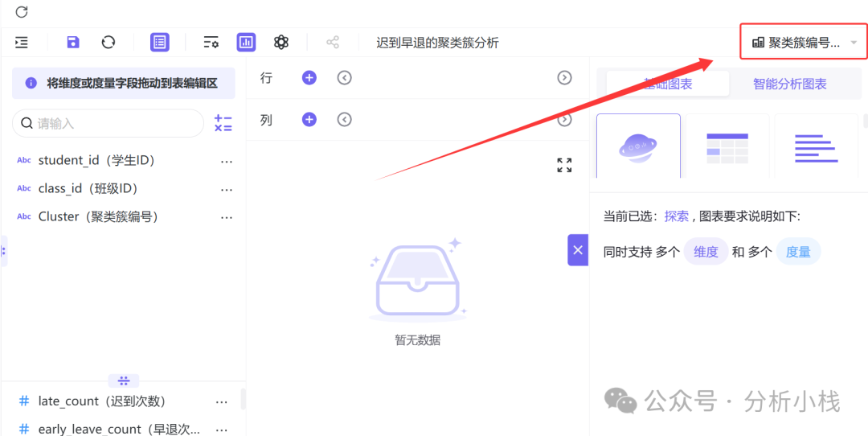Click the 维度 tag
This screenshot has height=436, width=868.
click(x=706, y=252)
